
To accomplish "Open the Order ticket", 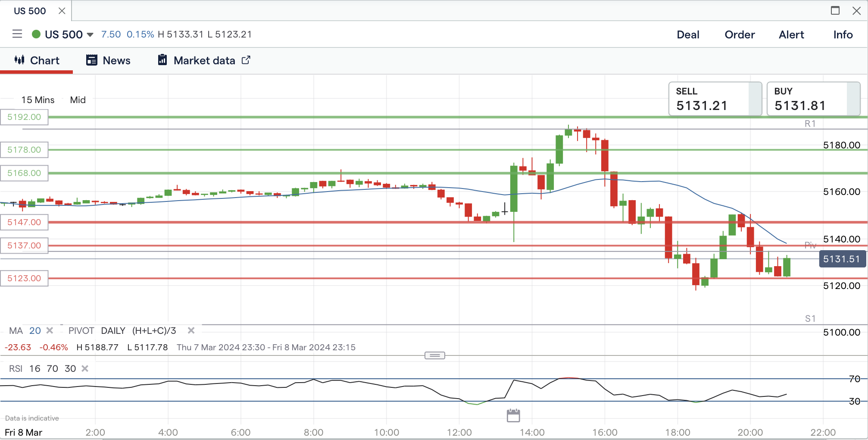I will pos(740,35).
